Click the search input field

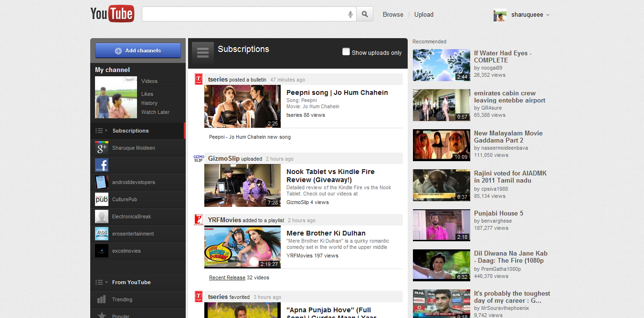[x=245, y=14]
